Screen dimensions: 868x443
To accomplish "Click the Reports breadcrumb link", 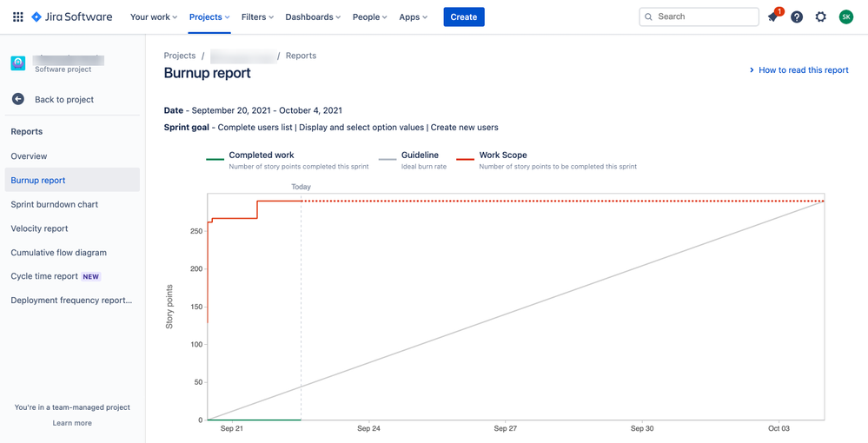I will pyautogui.click(x=301, y=56).
